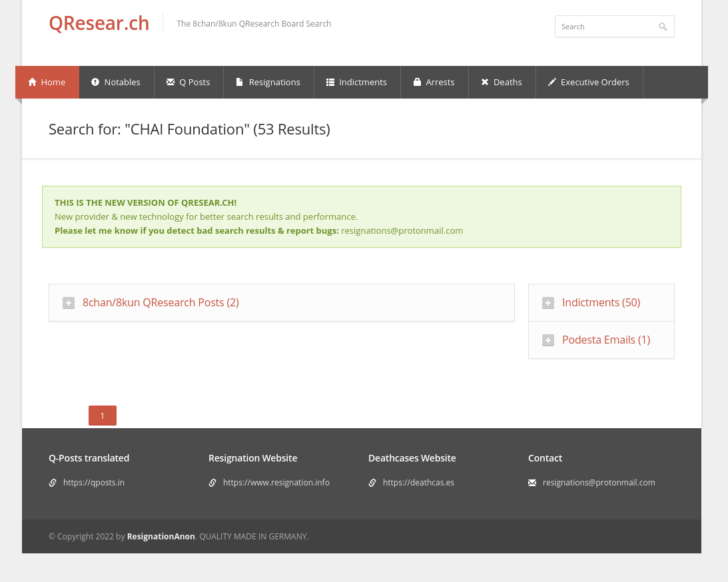Open the Podesta Emails (1) results link

[x=606, y=340]
